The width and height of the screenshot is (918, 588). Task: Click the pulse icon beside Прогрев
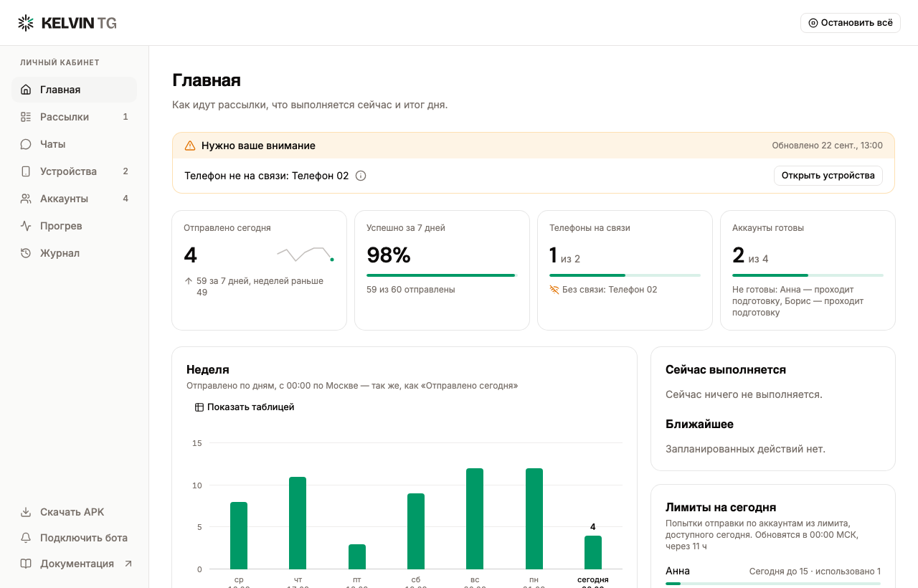point(26,226)
